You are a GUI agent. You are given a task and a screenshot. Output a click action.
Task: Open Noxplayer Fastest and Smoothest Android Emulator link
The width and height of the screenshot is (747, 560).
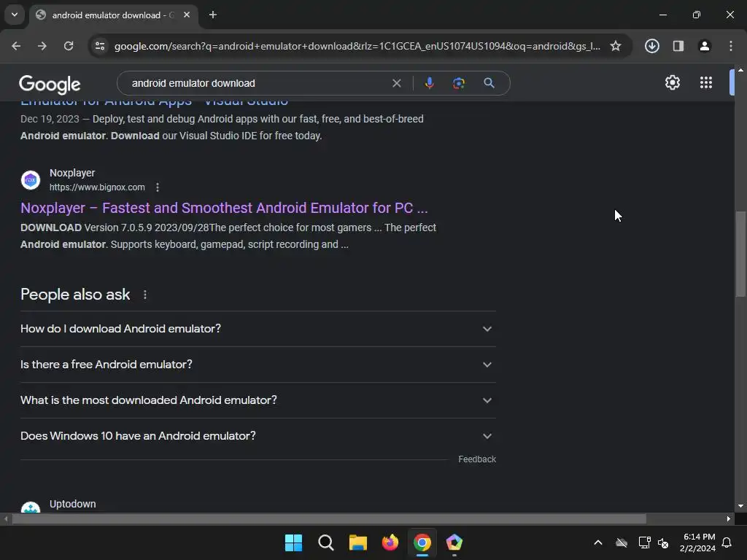coord(225,208)
